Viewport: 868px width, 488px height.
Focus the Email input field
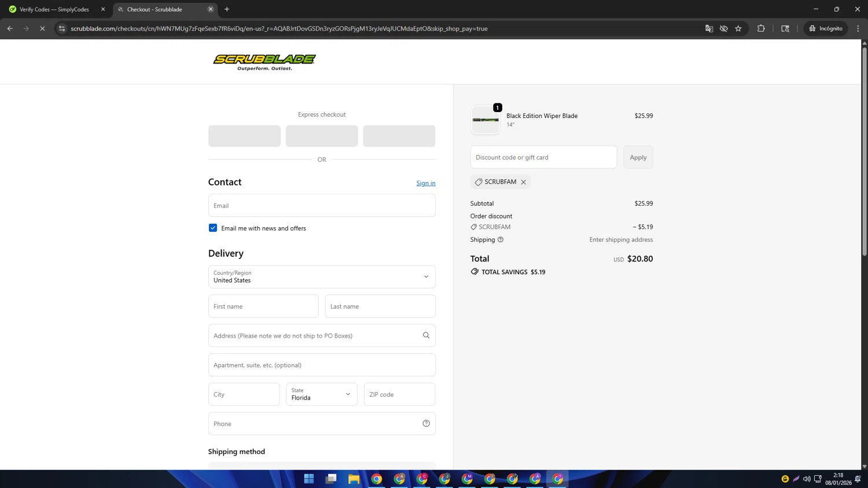coord(322,205)
